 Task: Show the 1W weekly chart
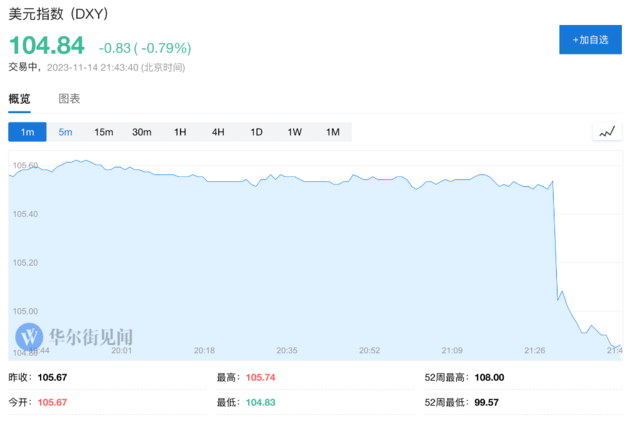(294, 132)
